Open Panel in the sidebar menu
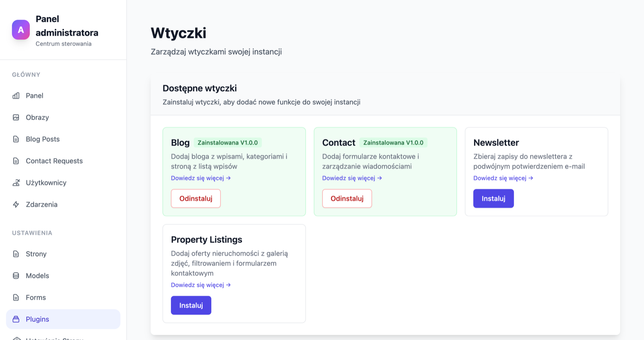 [x=63, y=96]
